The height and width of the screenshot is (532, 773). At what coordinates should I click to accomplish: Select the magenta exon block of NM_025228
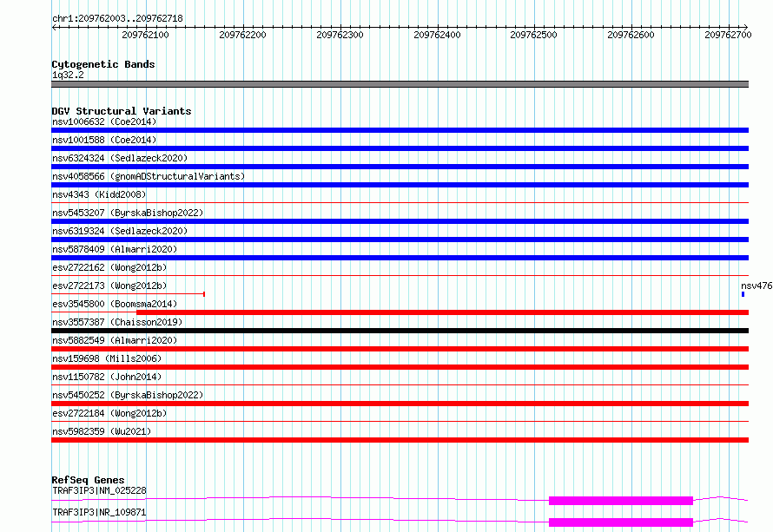coord(621,501)
